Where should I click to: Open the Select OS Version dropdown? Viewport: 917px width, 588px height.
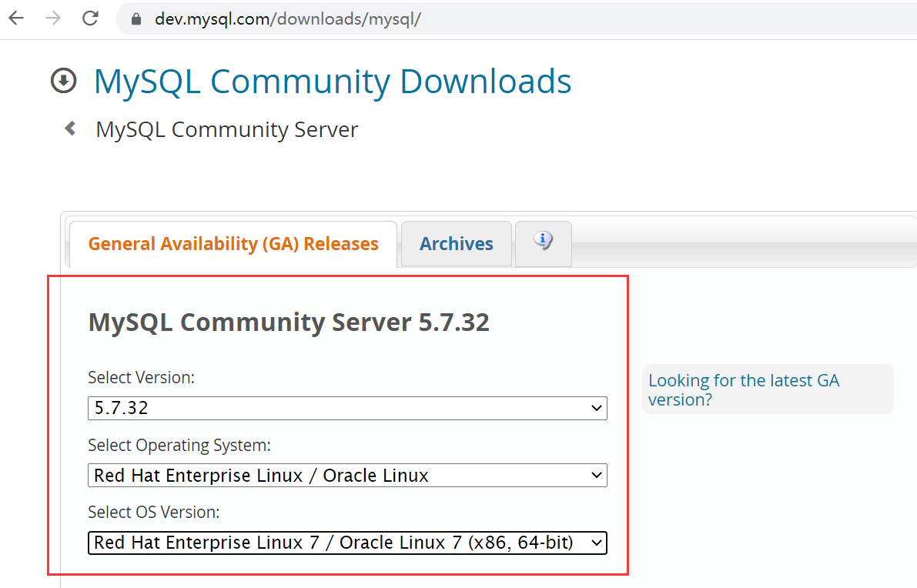346,542
